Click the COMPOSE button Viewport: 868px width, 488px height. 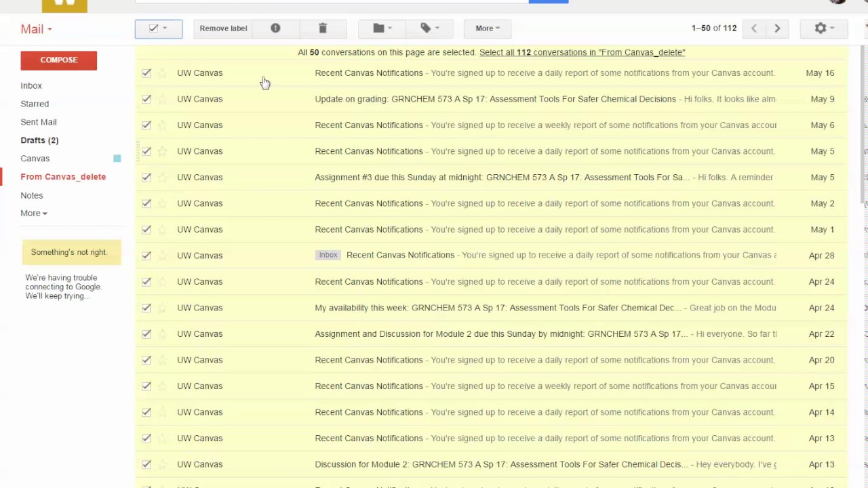pyautogui.click(x=59, y=60)
